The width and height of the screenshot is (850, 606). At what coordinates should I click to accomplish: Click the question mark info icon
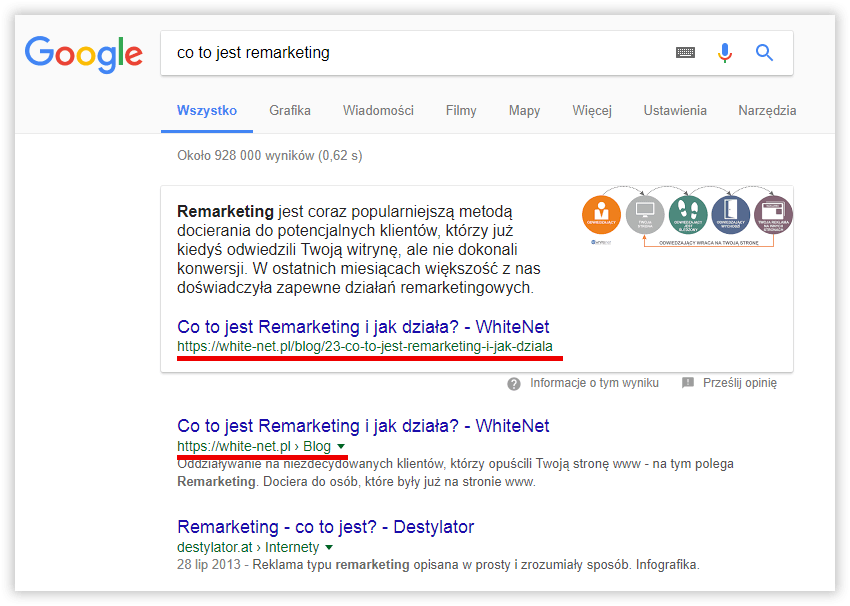(514, 384)
